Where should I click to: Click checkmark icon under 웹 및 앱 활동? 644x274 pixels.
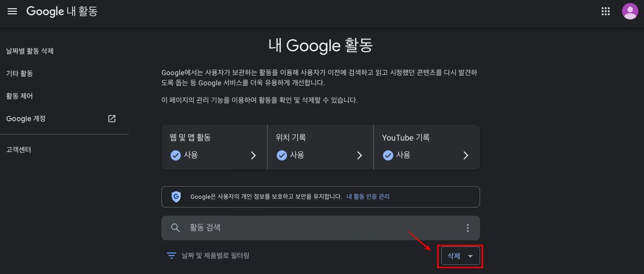pos(176,155)
